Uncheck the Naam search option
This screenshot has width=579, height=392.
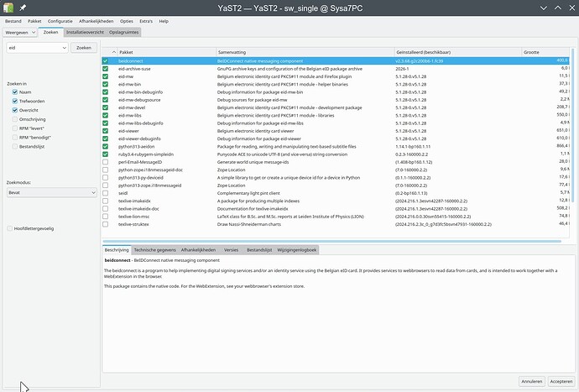(15, 92)
